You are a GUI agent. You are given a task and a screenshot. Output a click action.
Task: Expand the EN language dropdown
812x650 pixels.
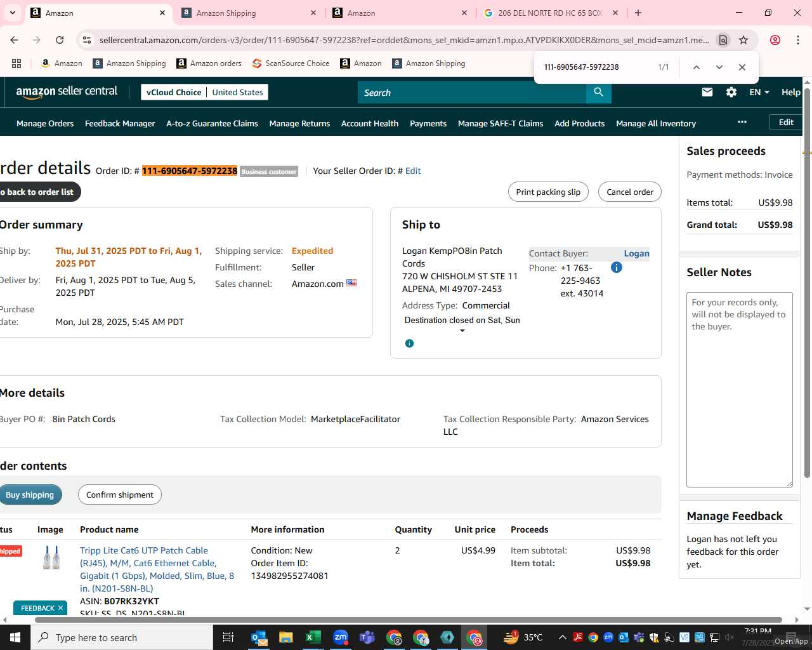(759, 92)
